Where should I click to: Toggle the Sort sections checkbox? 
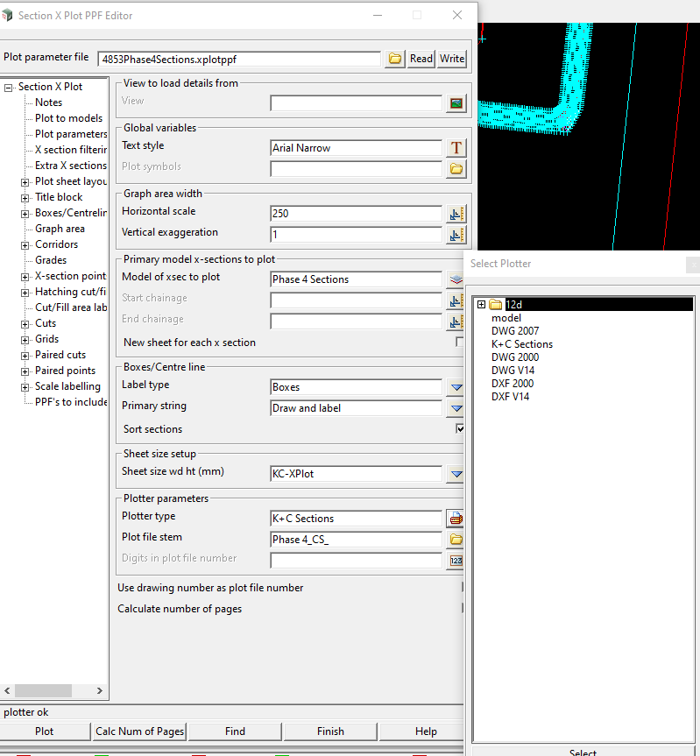tap(460, 428)
